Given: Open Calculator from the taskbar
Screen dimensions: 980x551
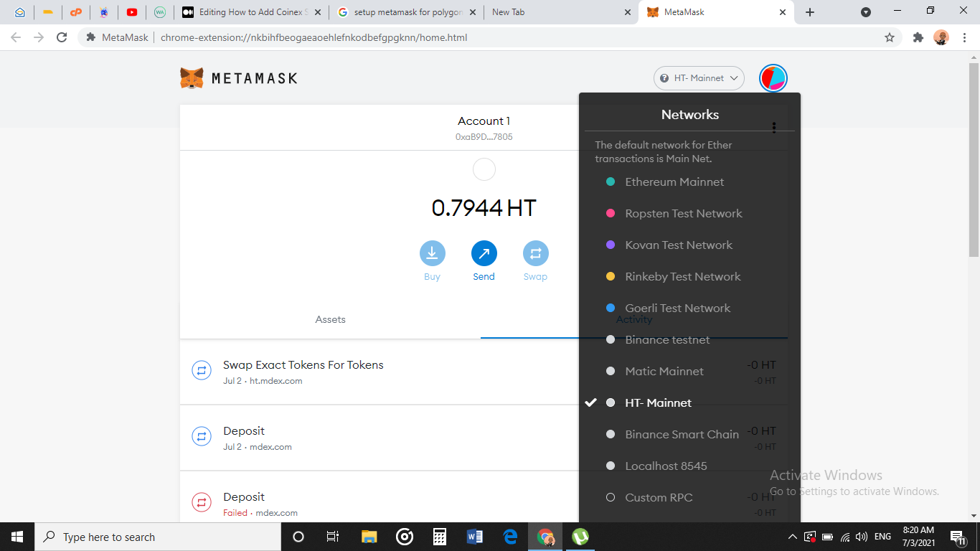Looking at the screenshot, I should coord(440,537).
